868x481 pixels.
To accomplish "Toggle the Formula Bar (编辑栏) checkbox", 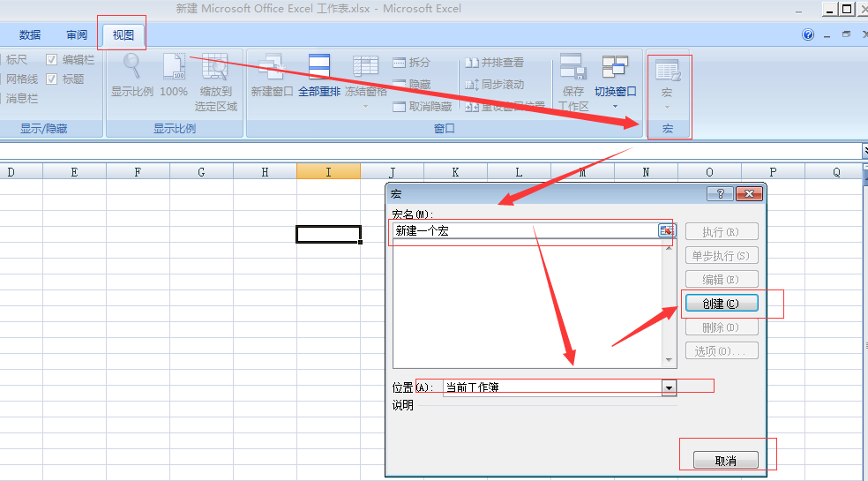I will click(51, 59).
